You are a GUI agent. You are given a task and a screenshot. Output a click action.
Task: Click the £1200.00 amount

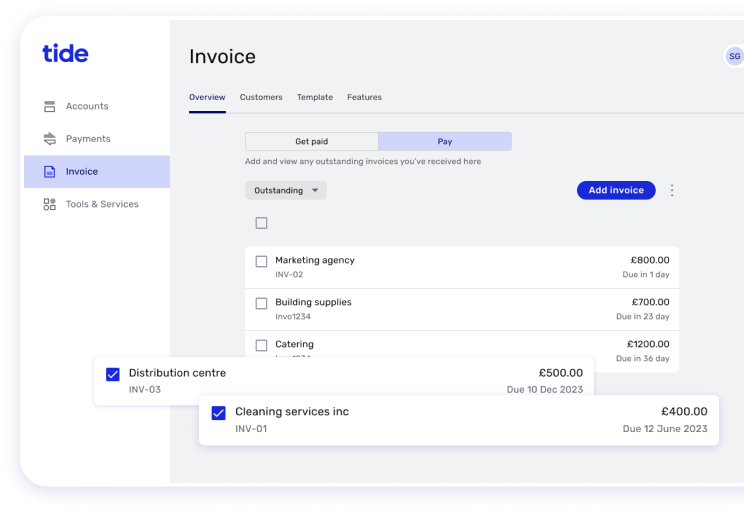point(648,344)
